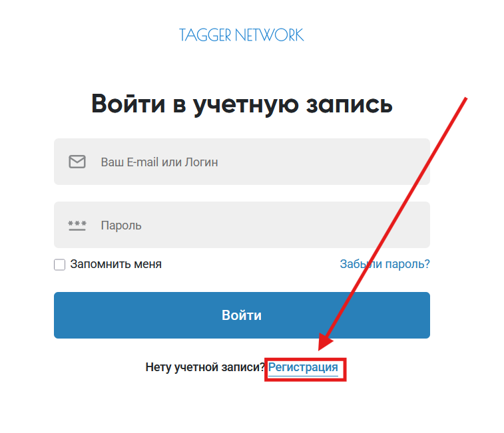Click the red box outlining Регистрация
Screen dimensions: 504x433
tap(306, 370)
